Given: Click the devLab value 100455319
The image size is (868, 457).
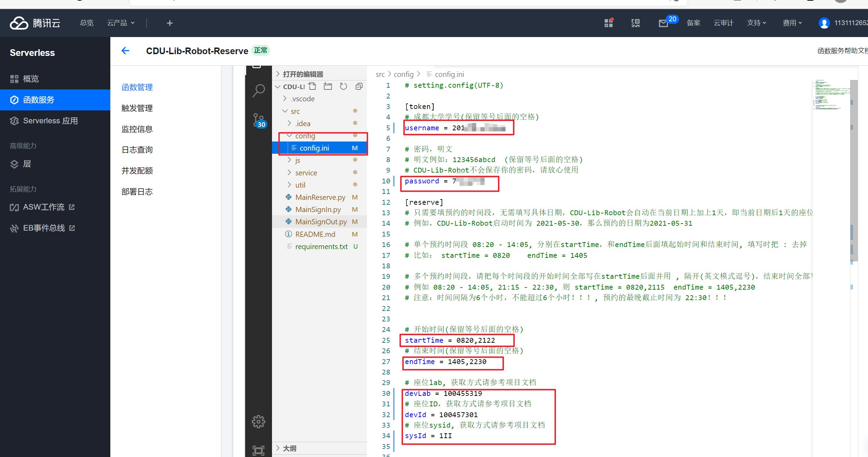Looking at the screenshot, I should [x=463, y=393].
